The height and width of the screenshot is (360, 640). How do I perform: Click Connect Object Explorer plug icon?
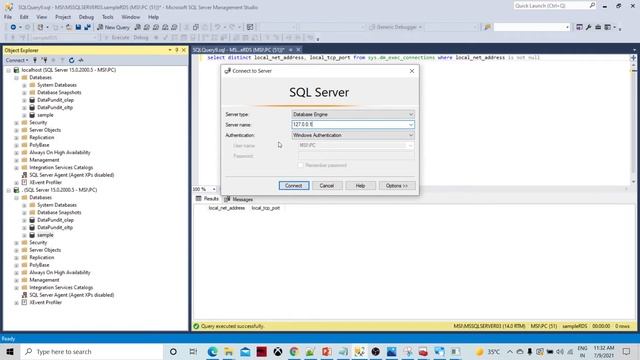pyautogui.click(x=35, y=60)
